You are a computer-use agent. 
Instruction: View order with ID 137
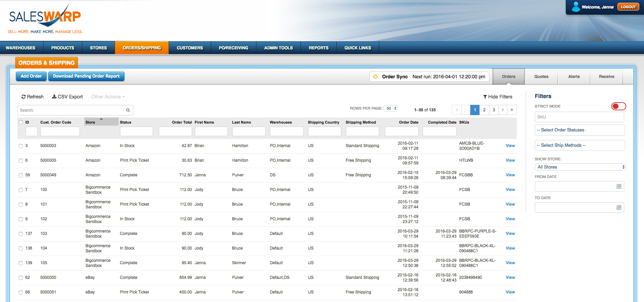click(x=510, y=234)
